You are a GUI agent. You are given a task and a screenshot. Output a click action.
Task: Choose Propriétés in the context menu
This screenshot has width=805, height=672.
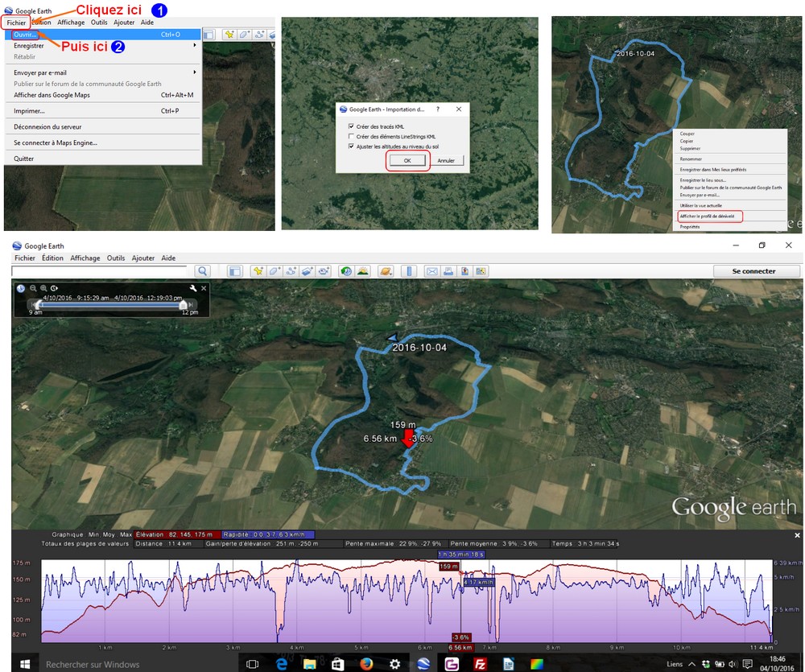tap(690, 226)
